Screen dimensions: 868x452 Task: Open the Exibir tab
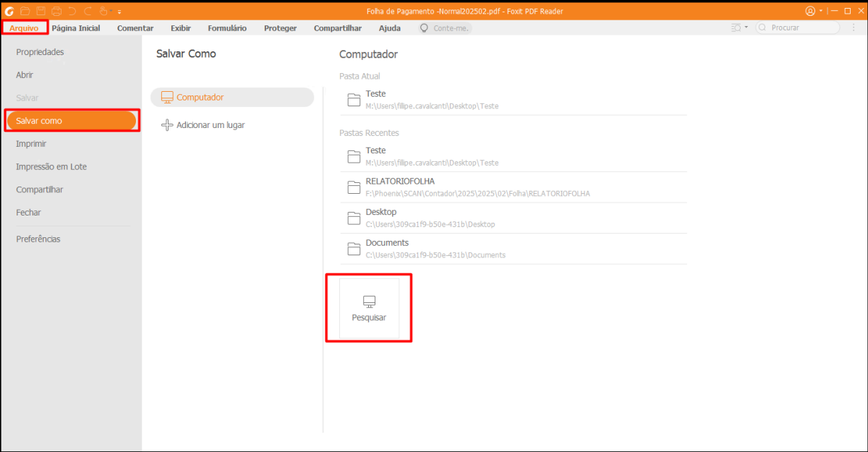point(181,28)
